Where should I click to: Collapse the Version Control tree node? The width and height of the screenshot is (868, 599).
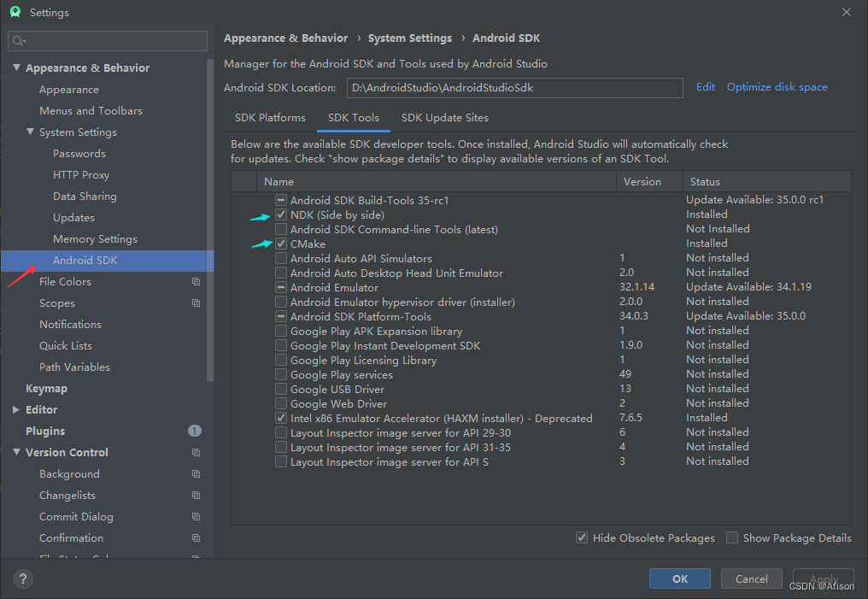point(16,452)
